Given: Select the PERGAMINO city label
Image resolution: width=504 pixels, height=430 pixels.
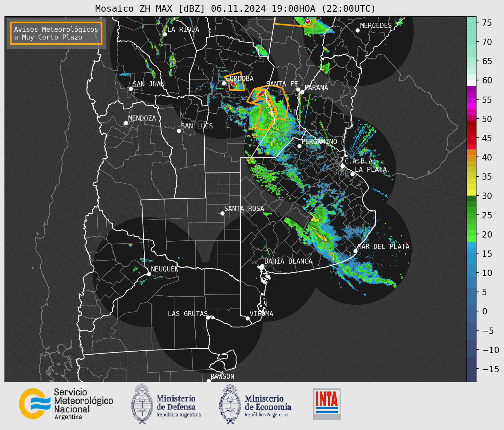Looking at the screenshot, I should [319, 141].
